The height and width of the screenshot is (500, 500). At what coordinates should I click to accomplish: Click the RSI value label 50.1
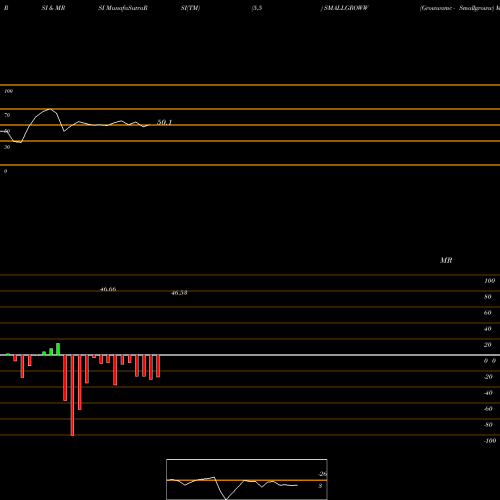click(x=164, y=122)
